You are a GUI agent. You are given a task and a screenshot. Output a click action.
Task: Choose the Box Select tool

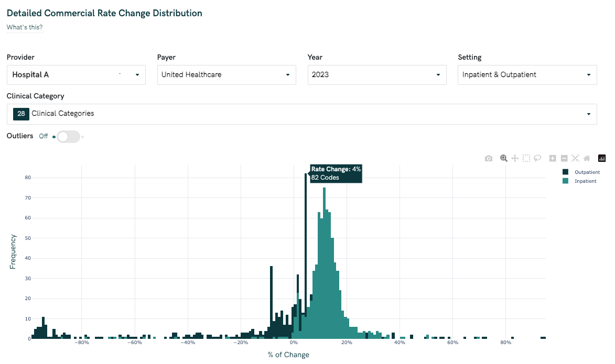click(526, 158)
